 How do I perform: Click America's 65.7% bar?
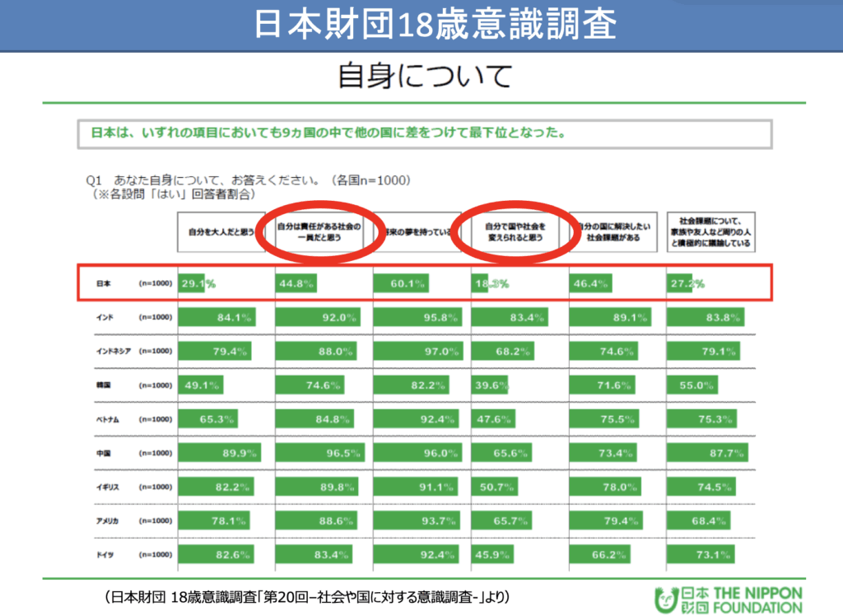(501, 520)
